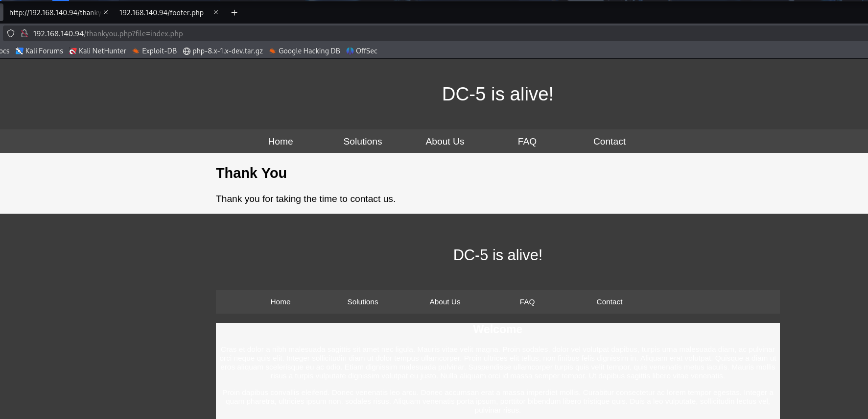Switch to the footer.php tab

pyautogui.click(x=162, y=13)
